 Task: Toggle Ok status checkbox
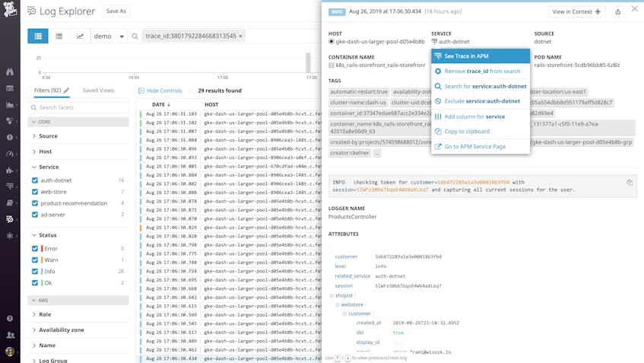(35, 283)
